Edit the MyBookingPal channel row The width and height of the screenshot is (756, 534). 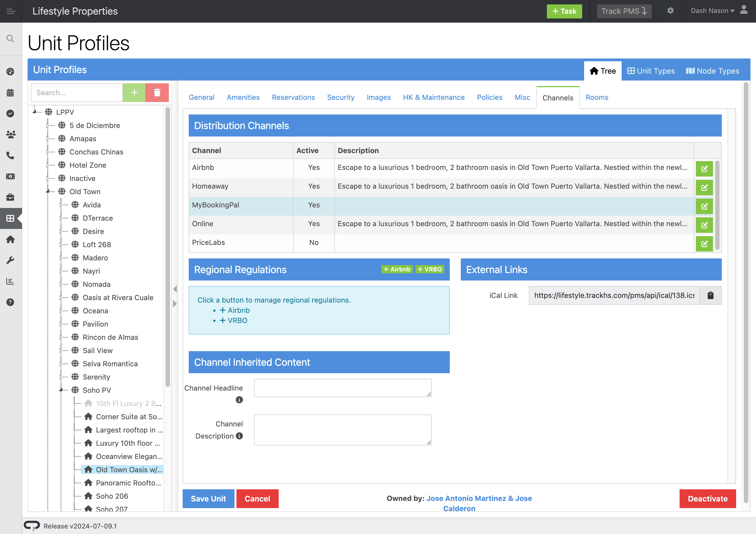(x=704, y=206)
